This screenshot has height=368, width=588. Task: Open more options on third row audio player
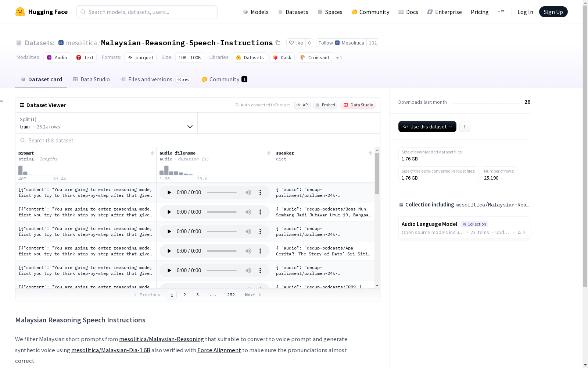260,231
